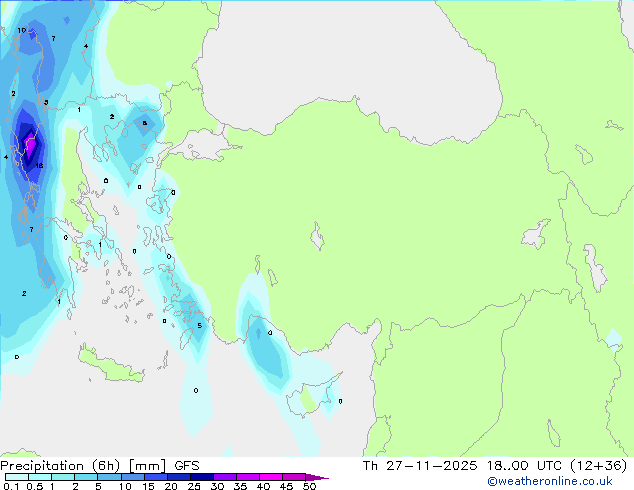This screenshot has width=634, height=490.
Task: Click the map value '0' southeast of Cyprus
Action: click(340, 401)
